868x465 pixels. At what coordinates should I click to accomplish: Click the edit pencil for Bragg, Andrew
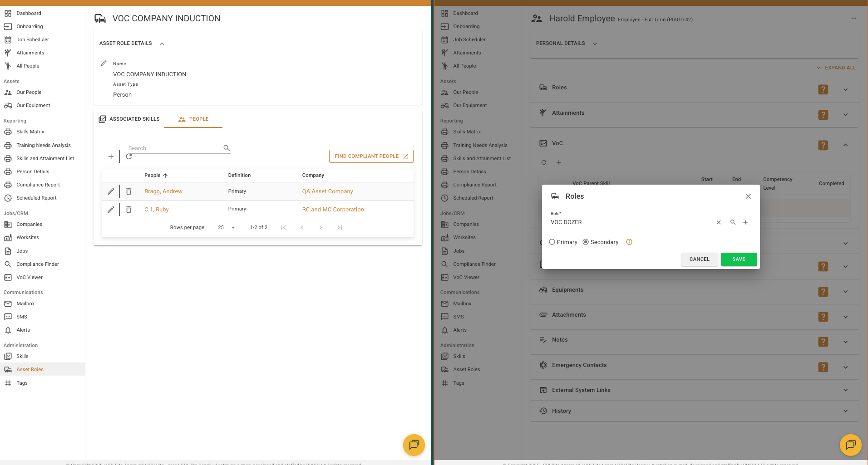[111, 191]
